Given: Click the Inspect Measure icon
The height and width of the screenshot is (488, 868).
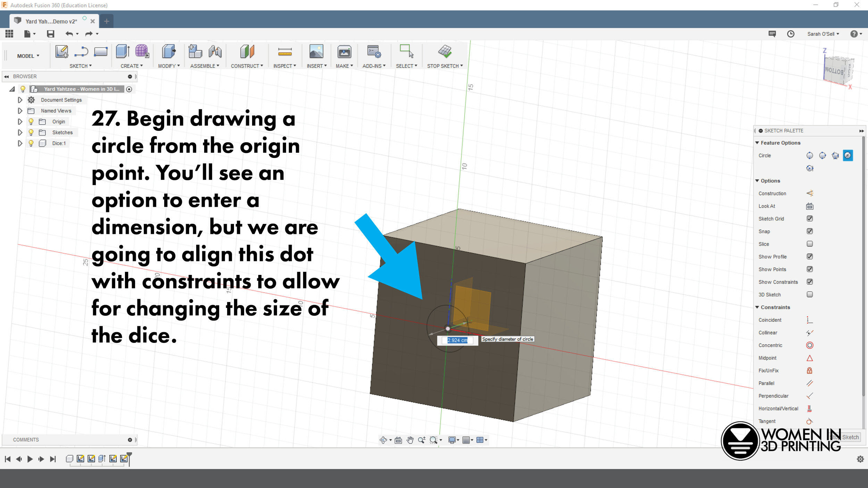Looking at the screenshot, I should (x=285, y=52).
